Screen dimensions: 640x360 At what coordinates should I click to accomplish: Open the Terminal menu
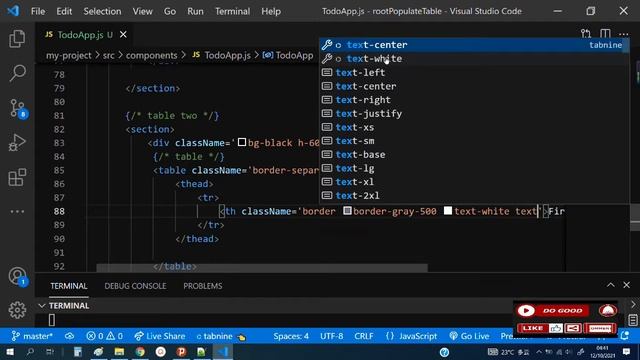pos(233,11)
